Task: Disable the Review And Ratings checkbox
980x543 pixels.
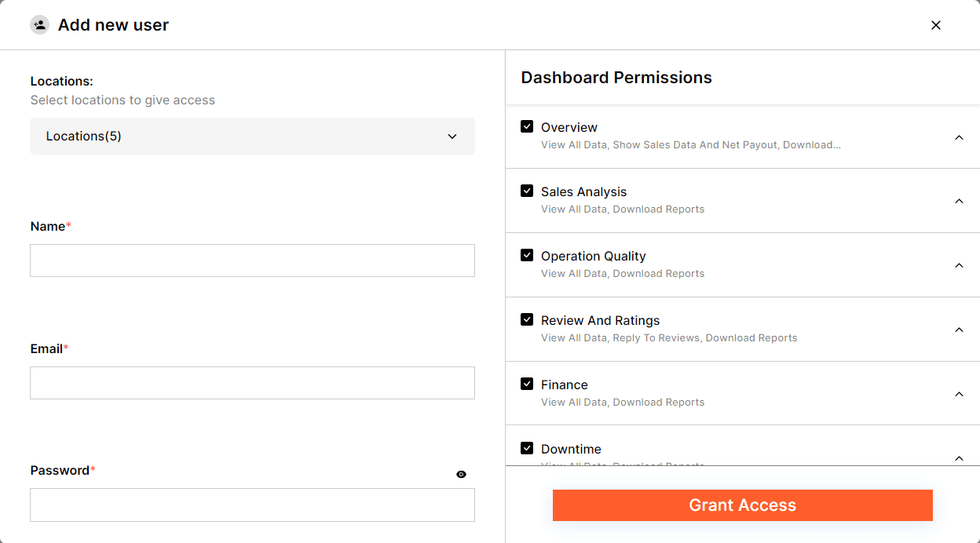Action: tap(527, 319)
